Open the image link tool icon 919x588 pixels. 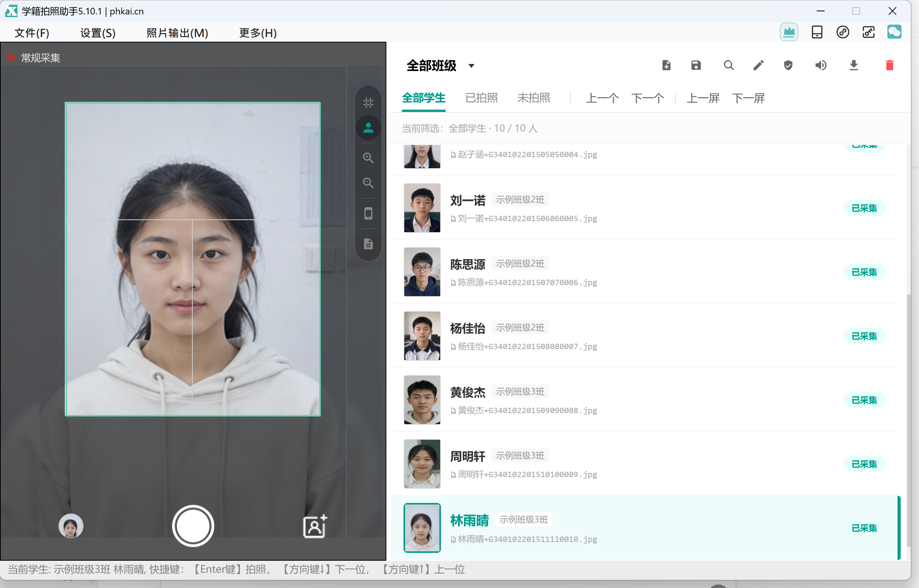868,32
